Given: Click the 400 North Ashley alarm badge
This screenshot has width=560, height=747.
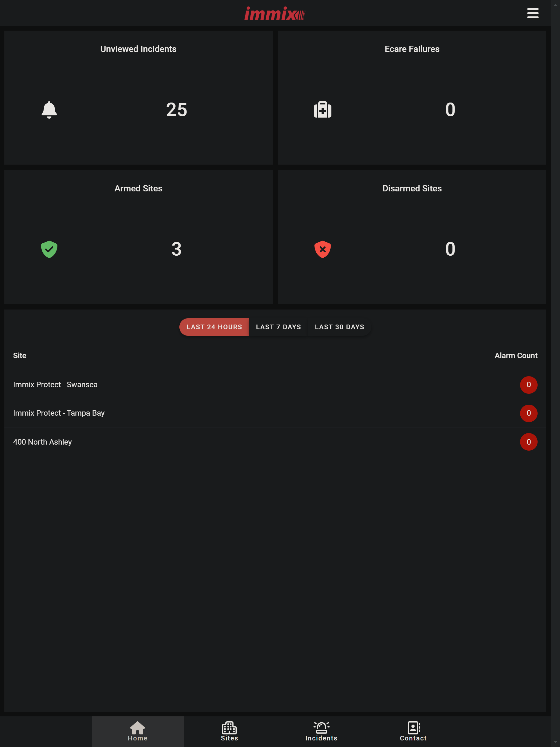Looking at the screenshot, I should tap(529, 442).
